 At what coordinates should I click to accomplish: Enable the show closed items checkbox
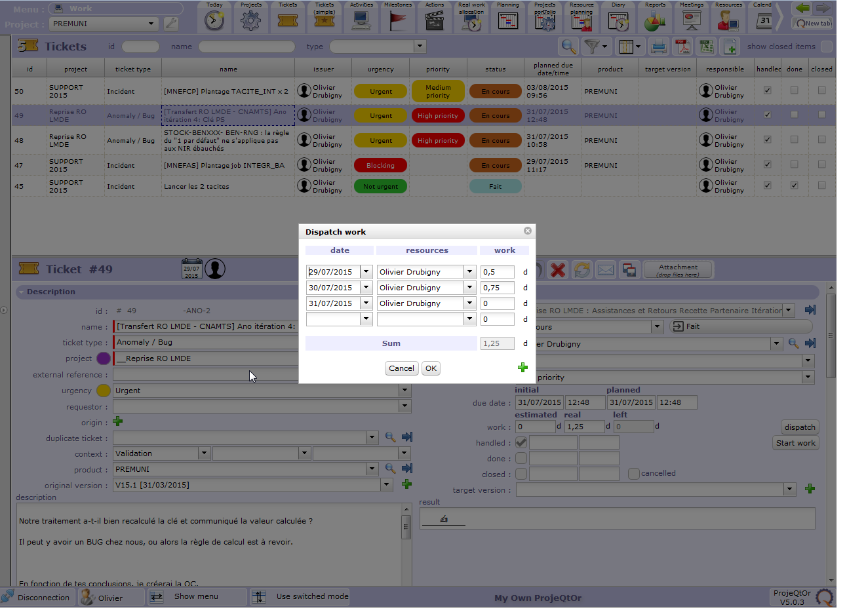(x=827, y=47)
